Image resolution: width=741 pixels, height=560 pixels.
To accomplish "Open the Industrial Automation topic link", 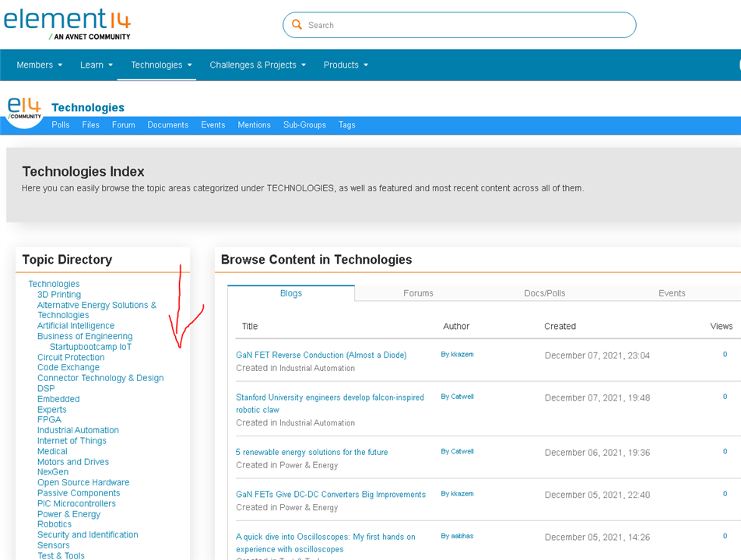I will [78, 430].
